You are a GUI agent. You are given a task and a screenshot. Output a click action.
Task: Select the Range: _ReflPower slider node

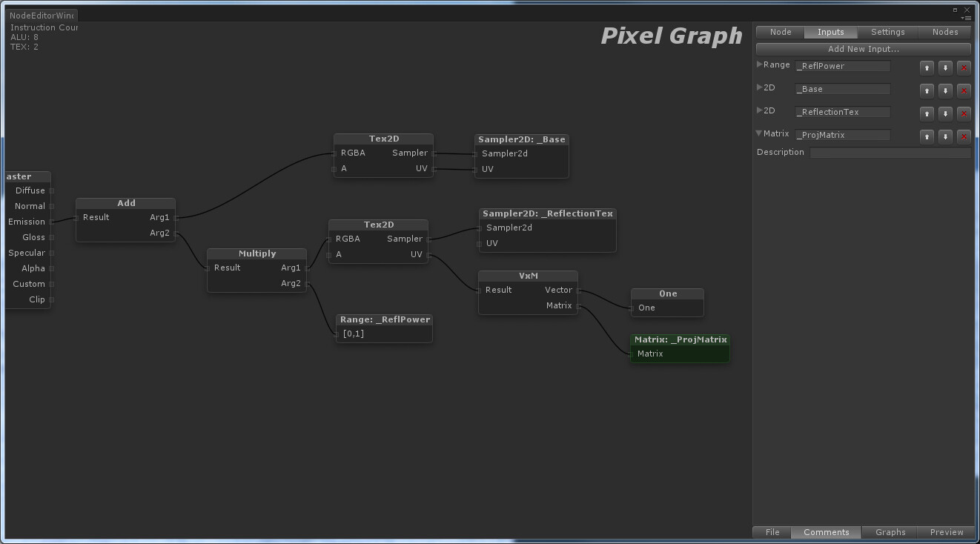coord(384,319)
